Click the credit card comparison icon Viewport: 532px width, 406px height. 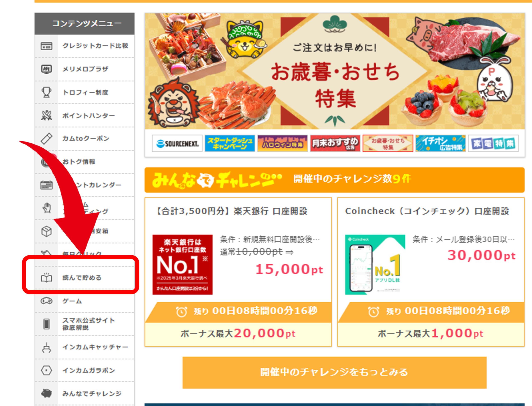[46, 46]
